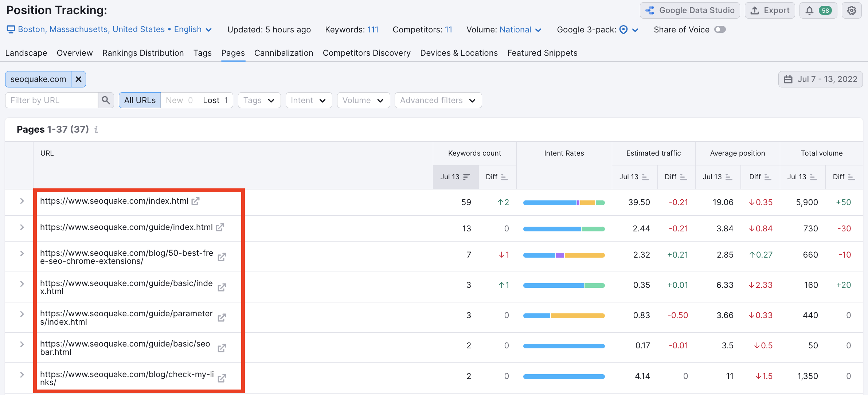The image size is (868, 395).
Task: Sort Total volume by Diff column
Action: click(844, 177)
